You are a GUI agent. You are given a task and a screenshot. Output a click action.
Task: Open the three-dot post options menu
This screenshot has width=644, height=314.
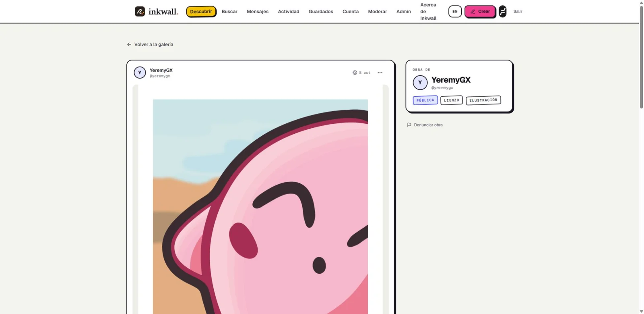pos(380,73)
